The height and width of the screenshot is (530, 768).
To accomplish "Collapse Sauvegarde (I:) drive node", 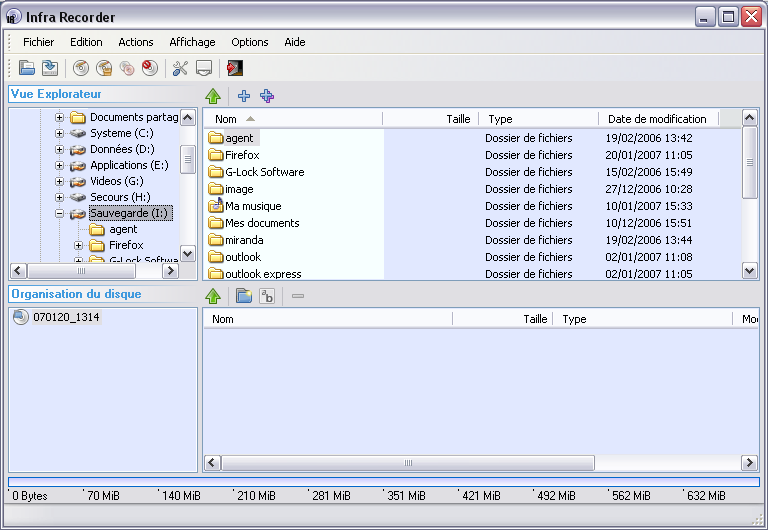I will pos(59,214).
